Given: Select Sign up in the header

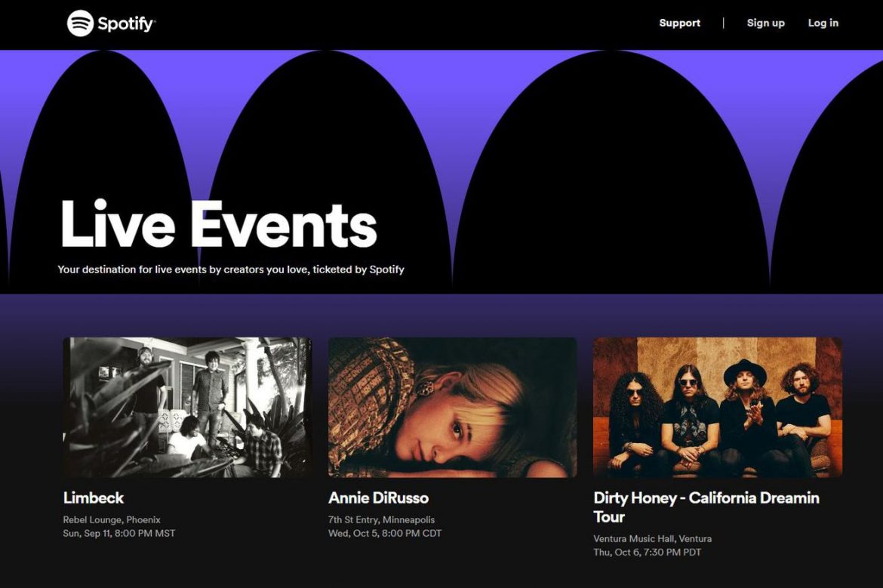Looking at the screenshot, I should (x=765, y=23).
